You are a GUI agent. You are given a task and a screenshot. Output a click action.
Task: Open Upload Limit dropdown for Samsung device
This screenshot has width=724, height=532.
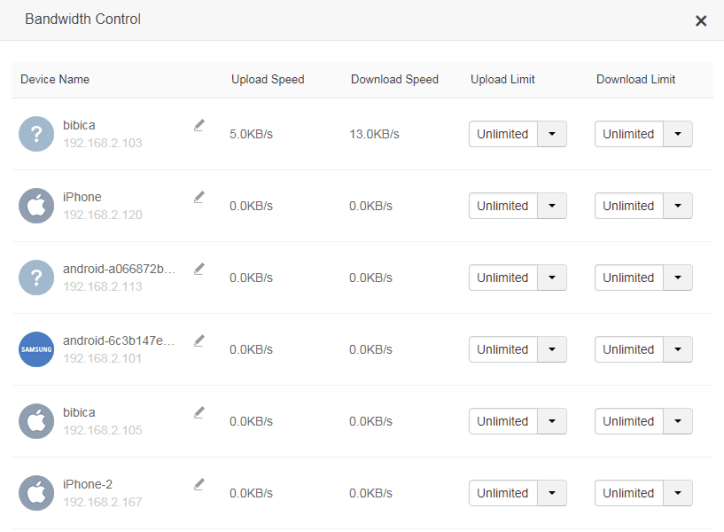click(552, 350)
